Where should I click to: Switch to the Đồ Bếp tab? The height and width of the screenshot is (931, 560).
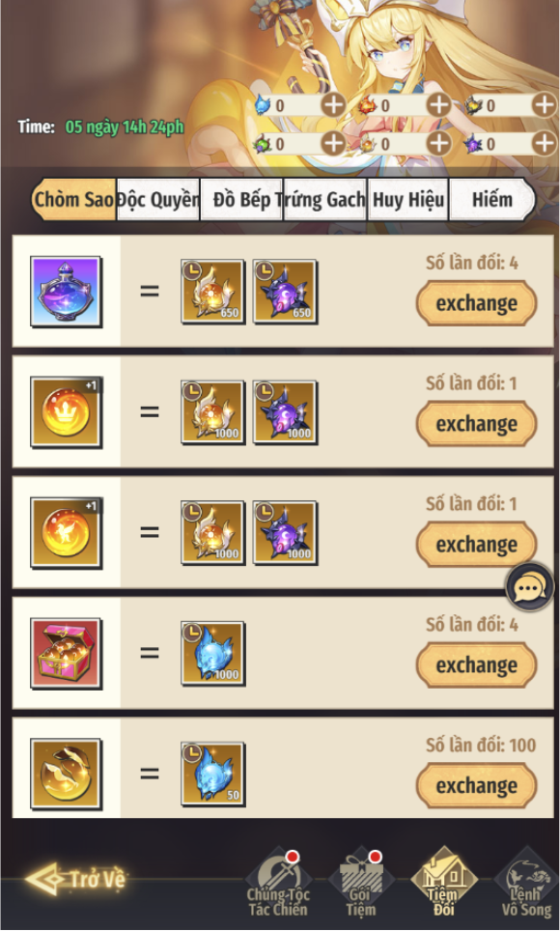point(241,200)
